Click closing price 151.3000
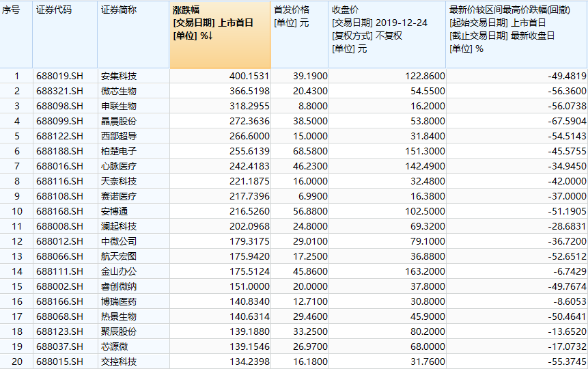 425,151
